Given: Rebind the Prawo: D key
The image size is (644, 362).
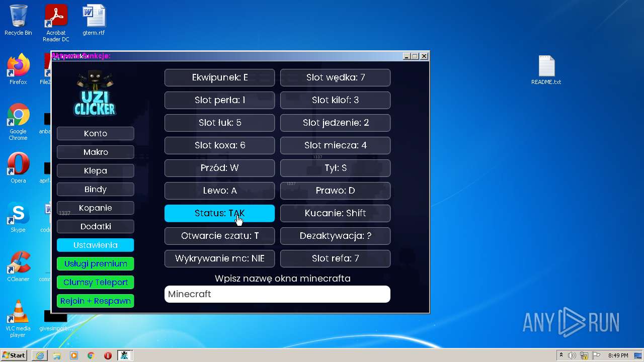Looking at the screenshot, I should (336, 191).
